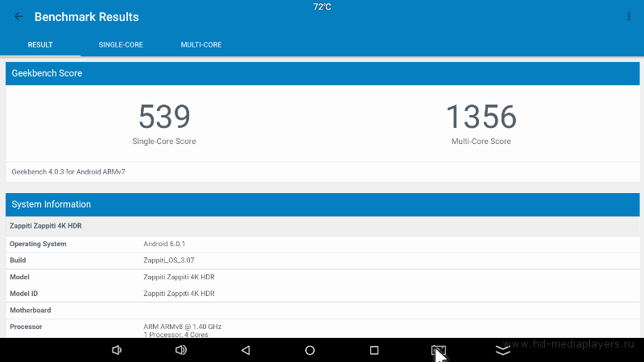Select the Model row label
This screenshot has height=362, width=644.
(19, 277)
